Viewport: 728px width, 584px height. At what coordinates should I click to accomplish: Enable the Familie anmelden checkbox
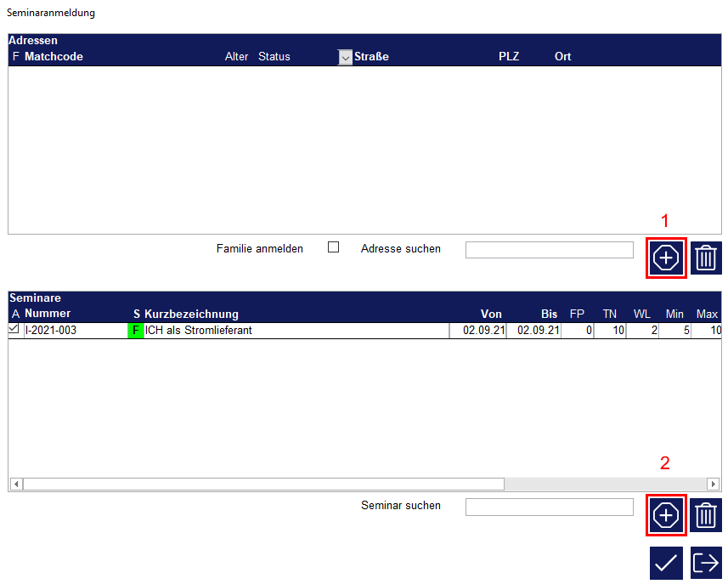coord(333,247)
